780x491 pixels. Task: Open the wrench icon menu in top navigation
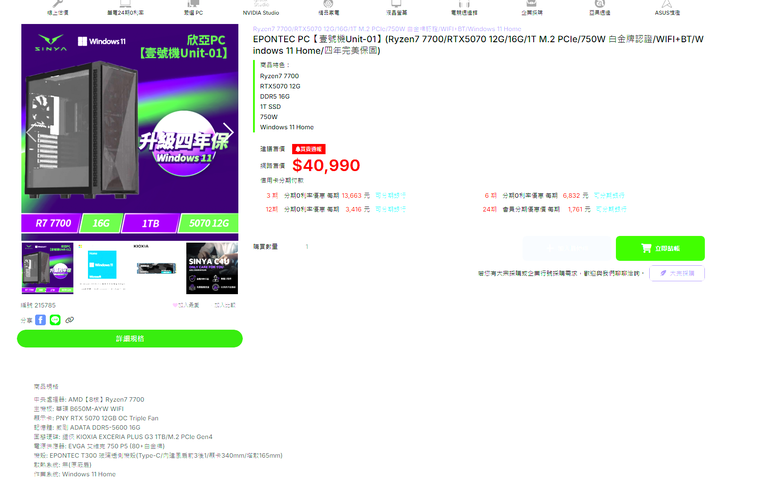pos(58,8)
